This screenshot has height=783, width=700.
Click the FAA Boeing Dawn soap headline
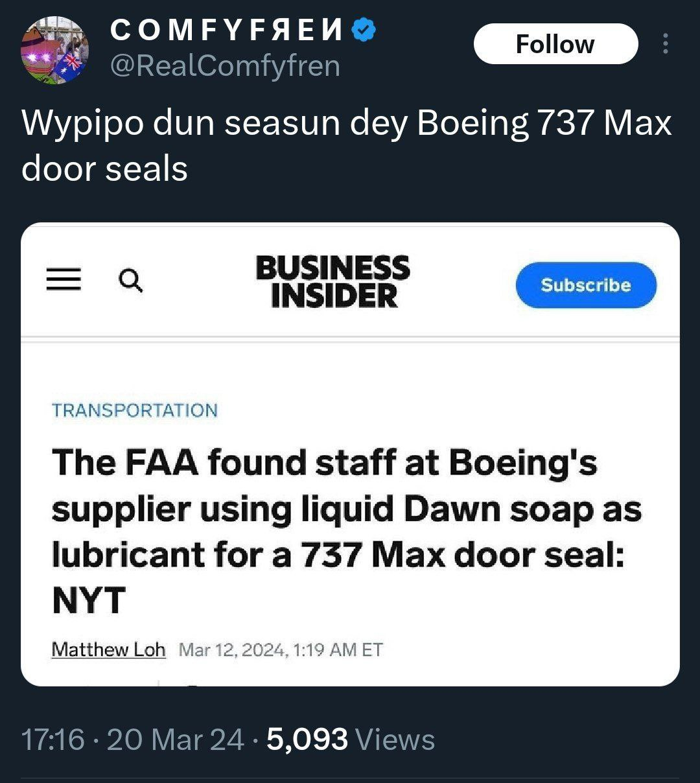click(346, 531)
